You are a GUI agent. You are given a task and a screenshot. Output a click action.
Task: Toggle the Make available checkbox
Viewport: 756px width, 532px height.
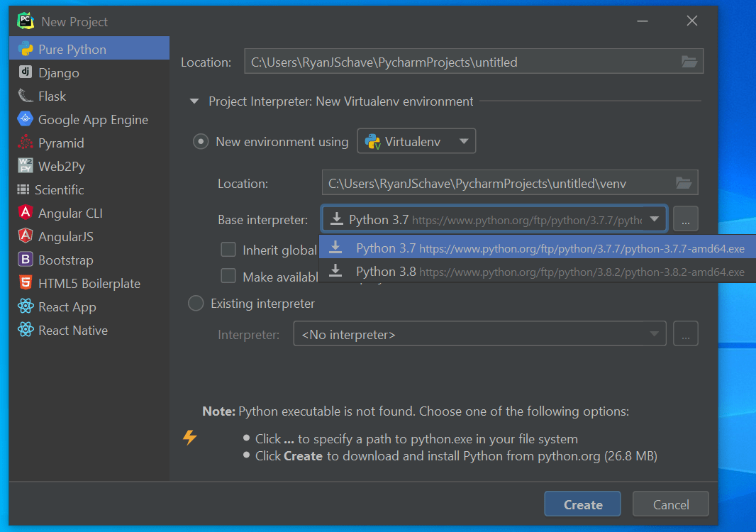[228, 276]
